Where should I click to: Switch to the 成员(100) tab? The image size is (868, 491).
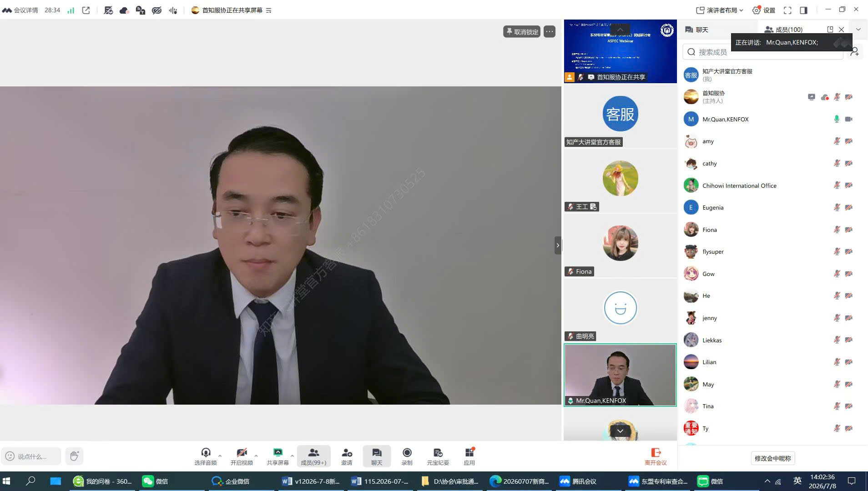783,30
